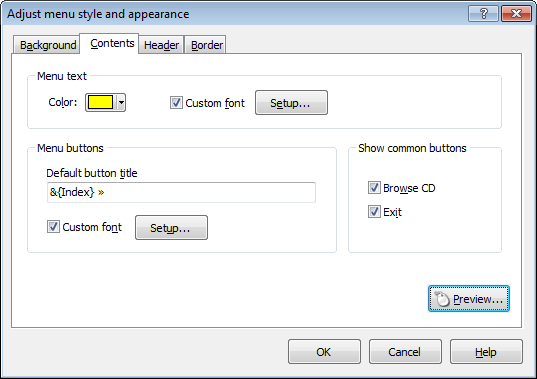Close the dialog with the red X
The width and height of the screenshot is (537, 379).
coord(516,14)
